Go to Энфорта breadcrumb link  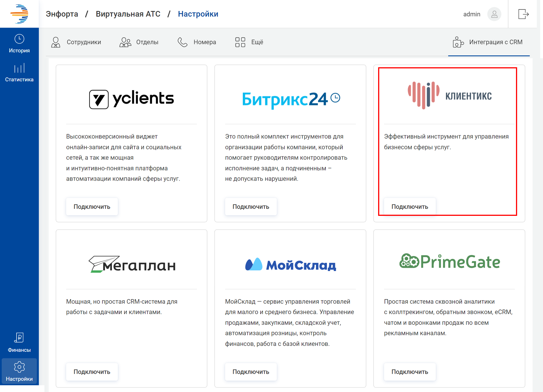[x=62, y=14]
